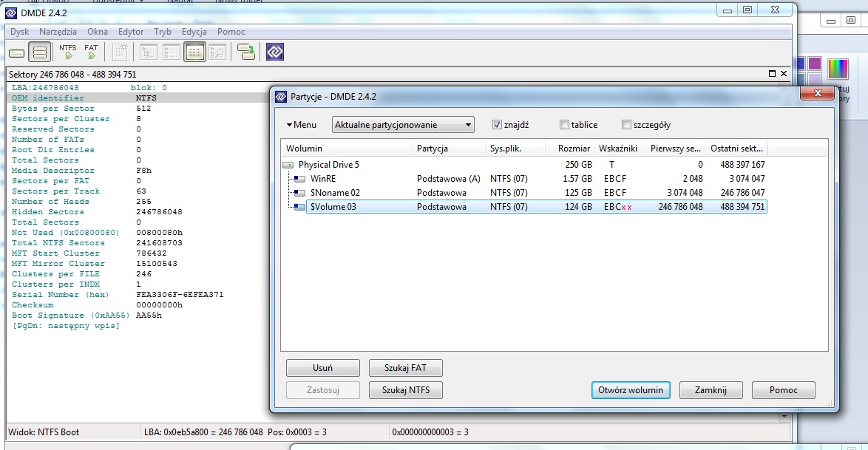Click the OEM identifier field line
868x450 pixels.
pos(138,98)
